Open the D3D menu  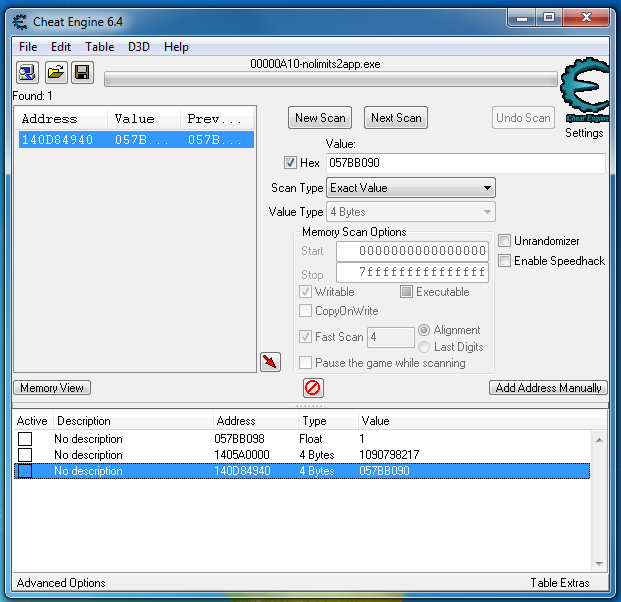[139, 47]
